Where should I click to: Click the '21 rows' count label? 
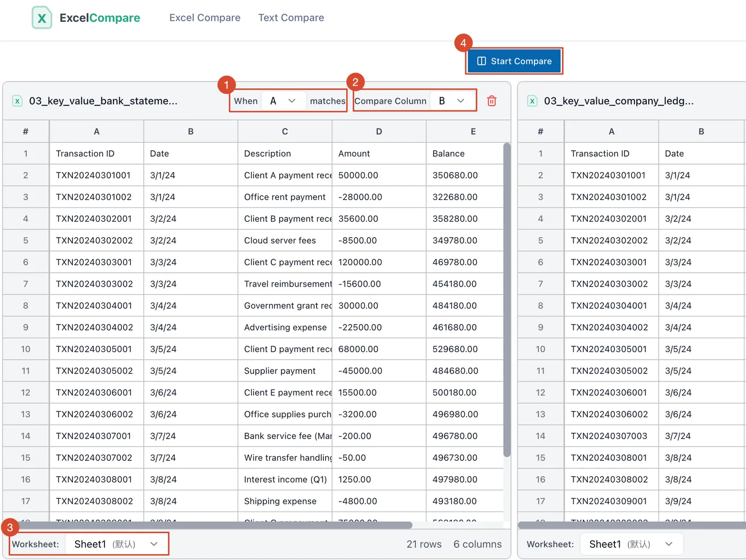click(x=424, y=544)
